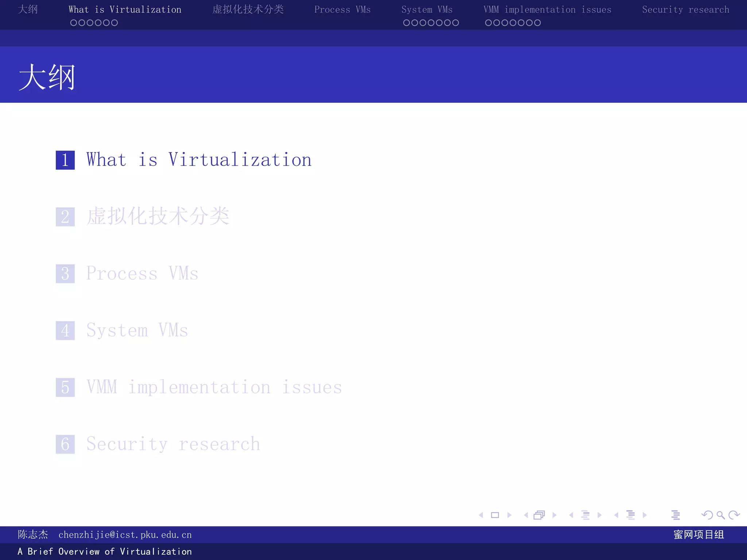Viewport: 747px width, 560px height.
Task: Open 虚拟化技术分类 header section
Action: point(248,9)
